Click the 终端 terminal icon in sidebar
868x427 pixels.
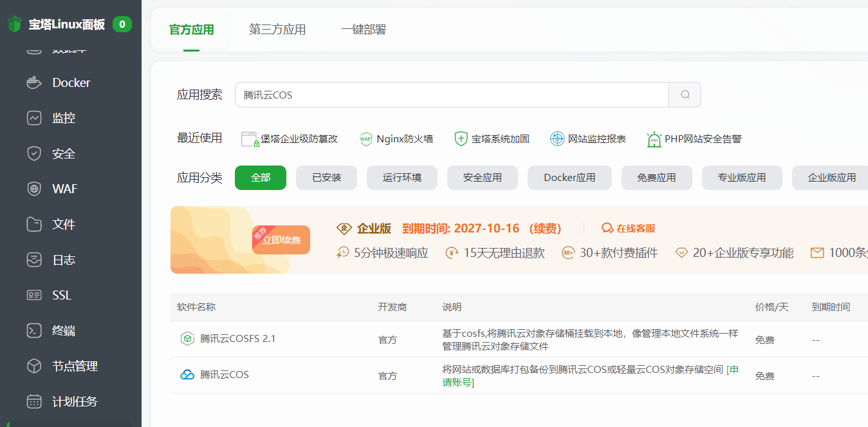coord(34,330)
